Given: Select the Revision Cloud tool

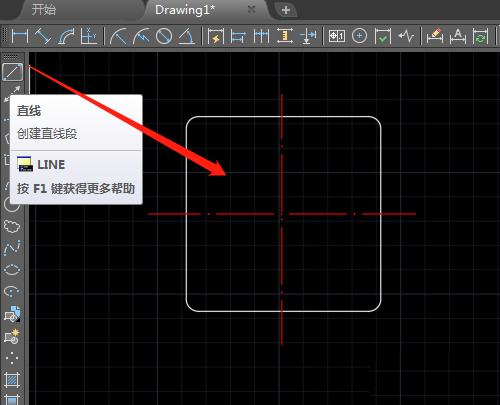Looking at the screenshot, I should pos(12,226).
